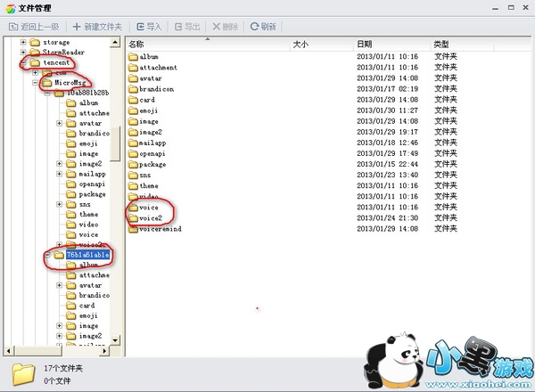
Task: Click the voiceremind folder icon in file list
Action: point(133,229)
